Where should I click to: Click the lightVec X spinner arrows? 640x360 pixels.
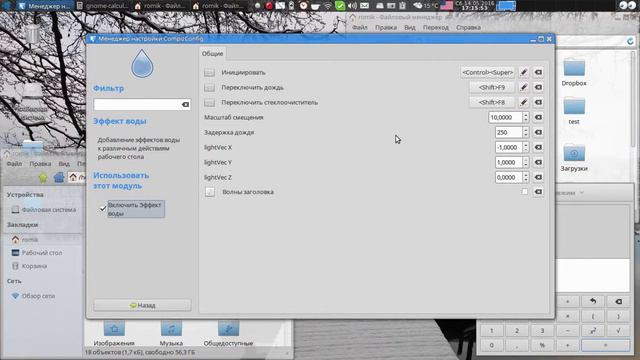[x=526, y=147]
